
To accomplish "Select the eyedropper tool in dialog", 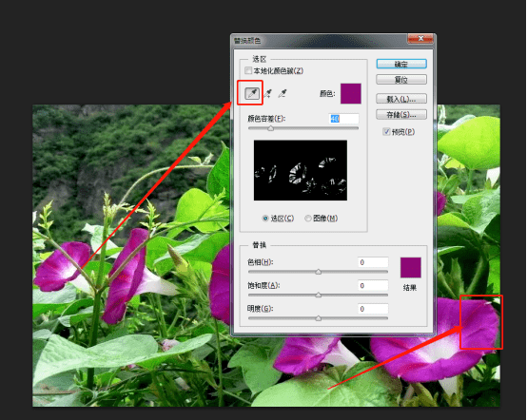I will pos(252,93).
